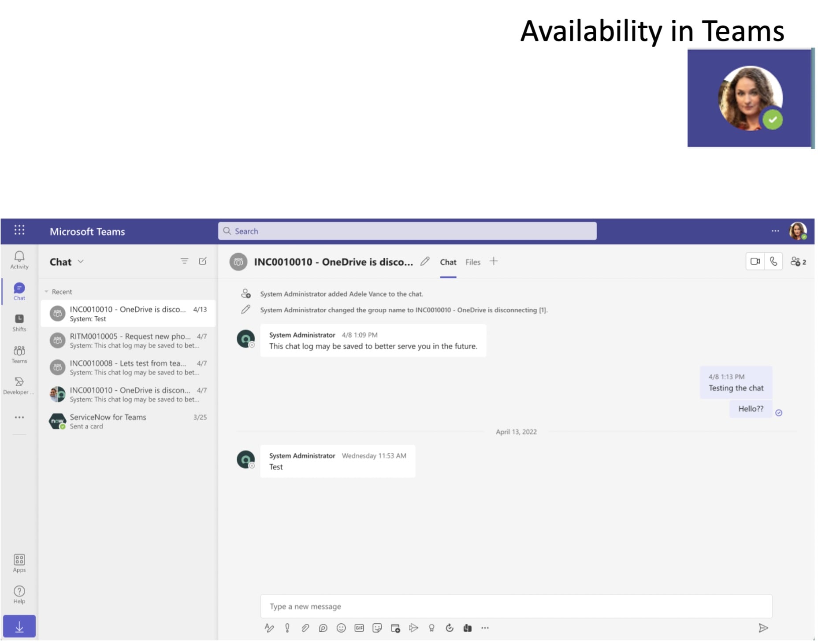Open ServiceNow for Teams chat
Image resolution: width=818 pixels, height=644 pixels.
pyautogui.click(x=128, y=421)
